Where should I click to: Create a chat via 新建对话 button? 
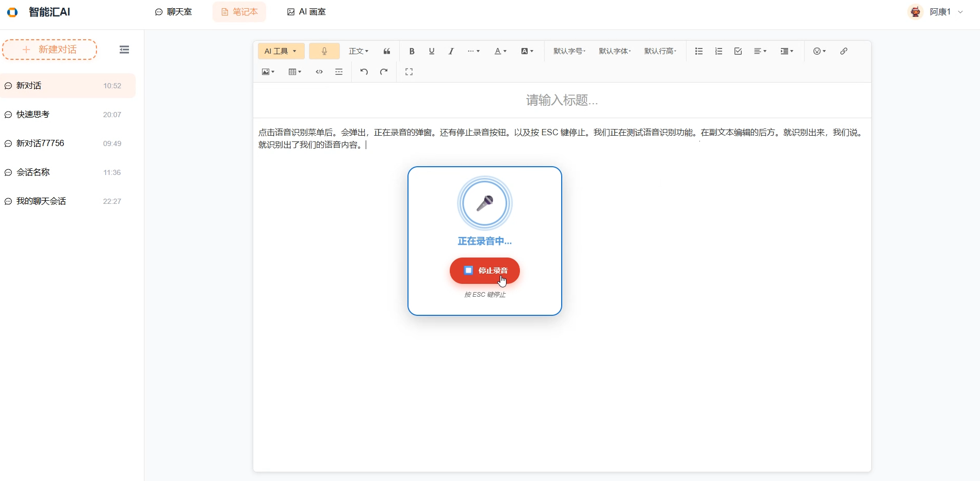[50, 50]
